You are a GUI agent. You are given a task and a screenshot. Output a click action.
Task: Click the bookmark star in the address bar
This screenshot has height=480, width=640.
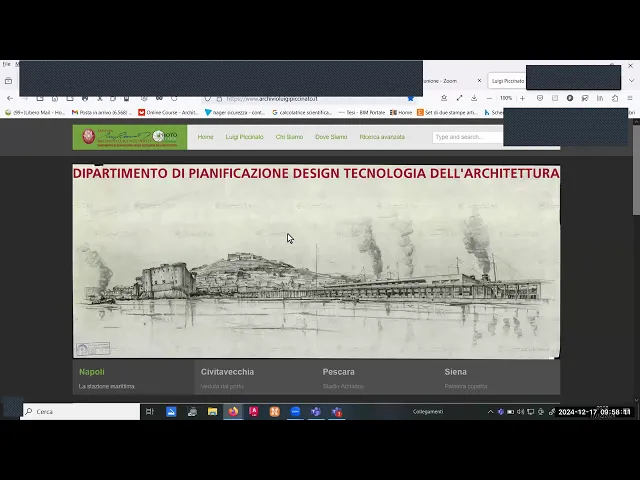point(411,98)
